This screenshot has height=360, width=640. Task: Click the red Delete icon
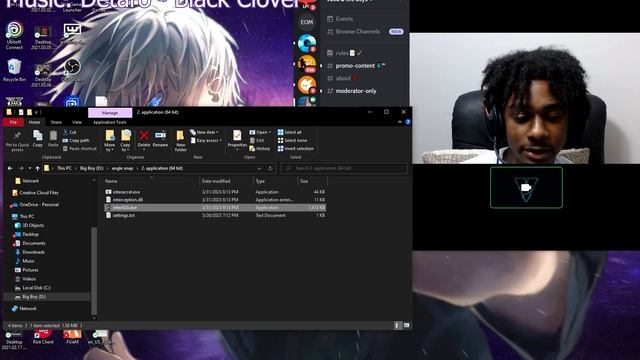click(144, 135)
